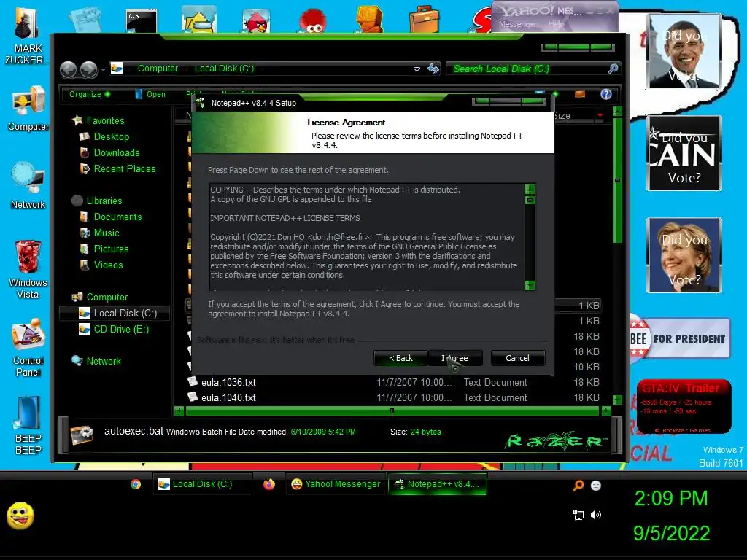Click in Search Local Disk (C:) field
This screenshot has height=560, width=747.
coord(528,69)
